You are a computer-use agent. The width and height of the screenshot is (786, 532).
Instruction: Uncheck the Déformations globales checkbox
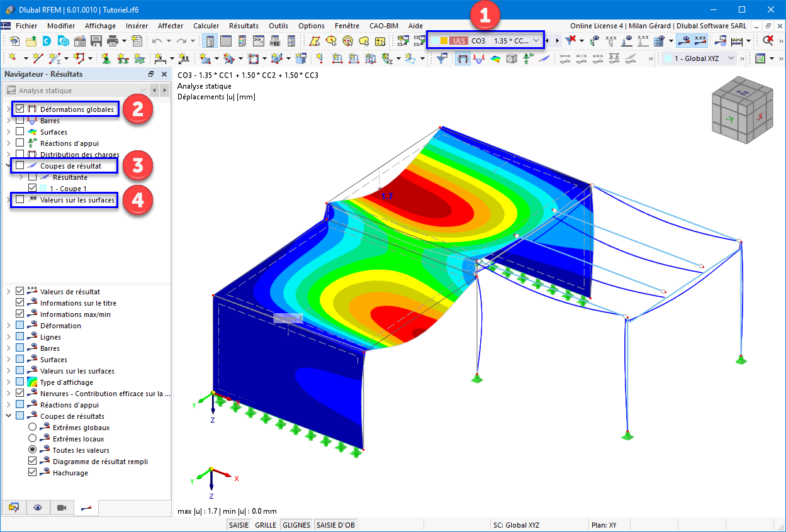[x=20, y=109]
